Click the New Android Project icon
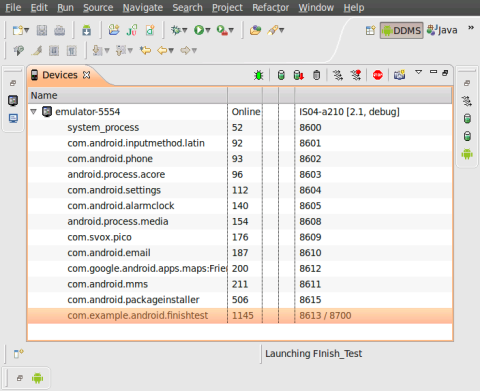480x391 pixels. 114,30
